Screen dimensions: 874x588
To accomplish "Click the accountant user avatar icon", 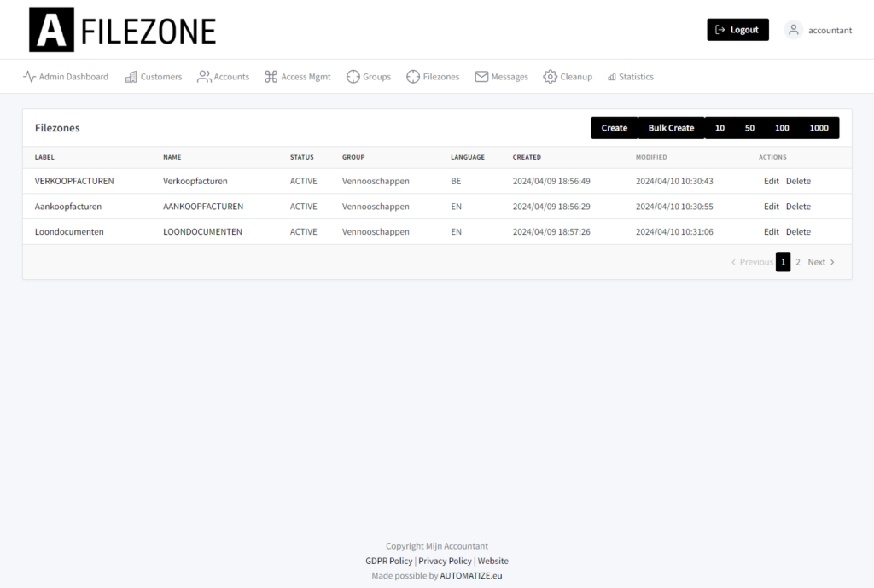I will pyautogui.click(x=793, y=30).
